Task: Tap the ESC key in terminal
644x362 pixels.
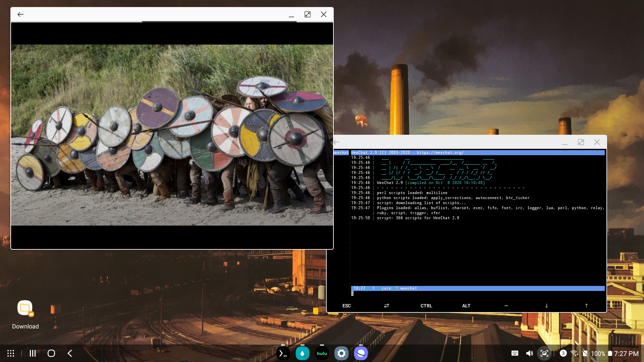Action: pos(346,306)
